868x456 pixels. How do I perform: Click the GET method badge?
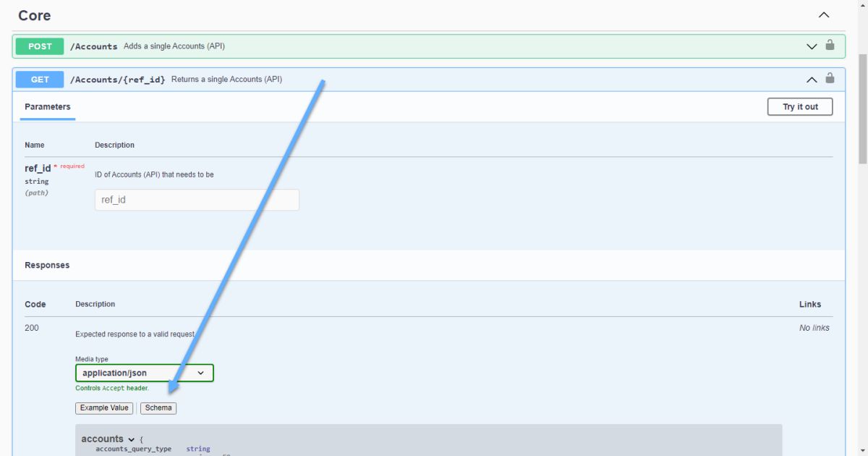tap(40, 80)
